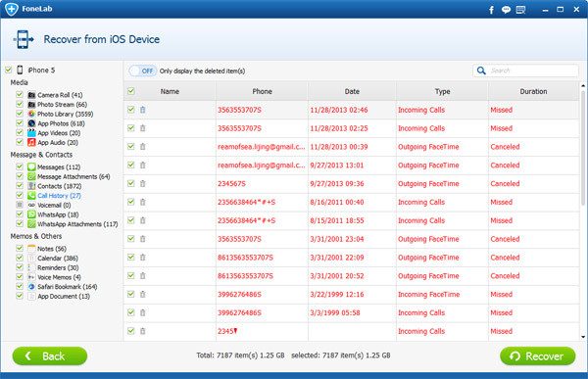Uncheck the 3/22/1999 12:16 call row checkbox
Image resolution: width=588 pixels, height=379 pixels.
click(x=131, y=294)
